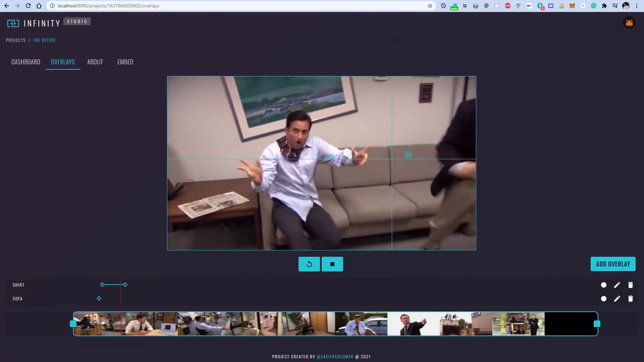Click the MetaMask fox avatar icon
Screen dimensions: 644x362
(629, 23)
